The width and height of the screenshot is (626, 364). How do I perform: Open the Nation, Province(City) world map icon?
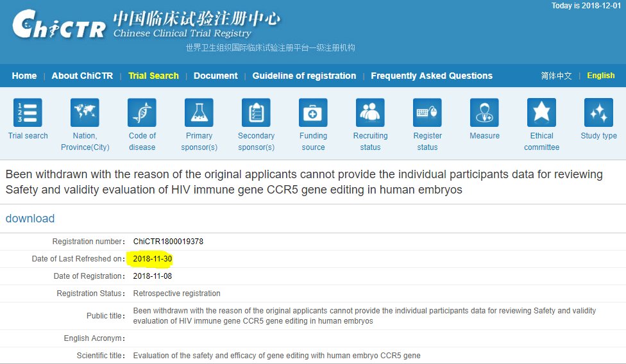pyautogui.click(x=85, y=112)
